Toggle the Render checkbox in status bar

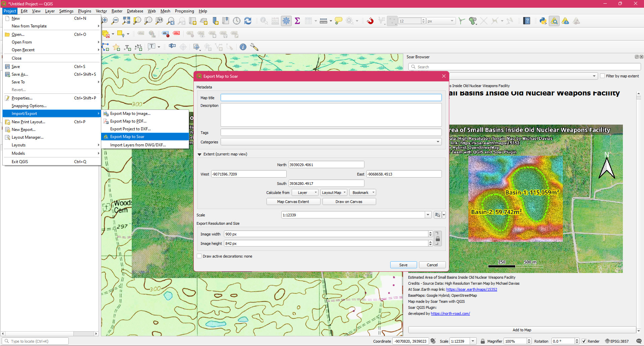click(x=584, y=341)
